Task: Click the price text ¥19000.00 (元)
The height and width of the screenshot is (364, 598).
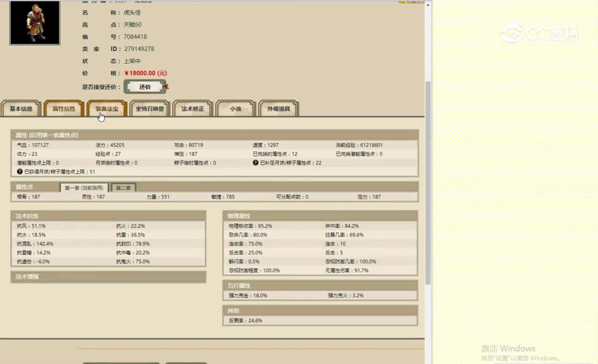Action: pyautogui.click(x=145, y=73)
